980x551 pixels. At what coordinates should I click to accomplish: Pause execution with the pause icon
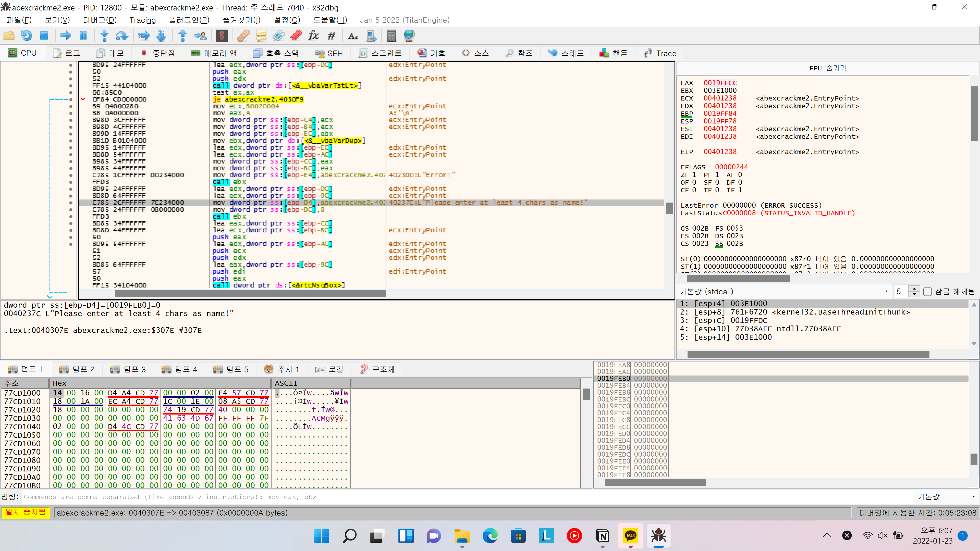83,36
